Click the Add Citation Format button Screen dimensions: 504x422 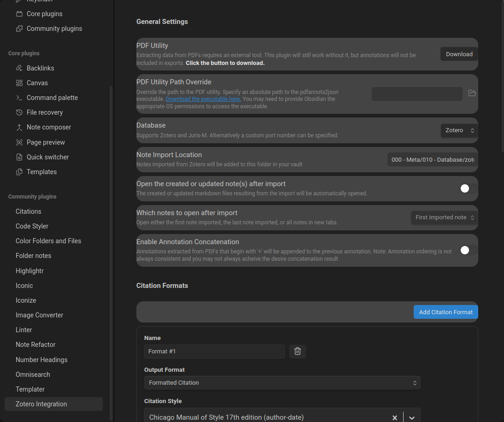point(445,312)
